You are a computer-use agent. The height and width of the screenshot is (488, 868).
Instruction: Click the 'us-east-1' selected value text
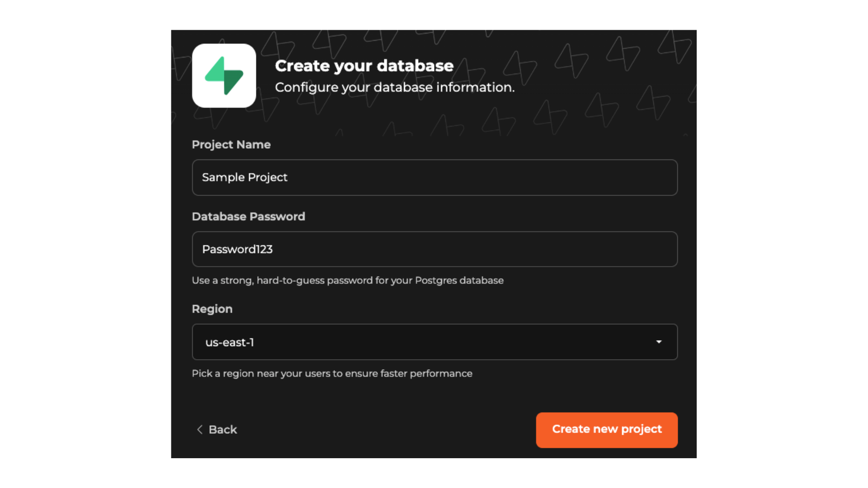pos(230,343)
